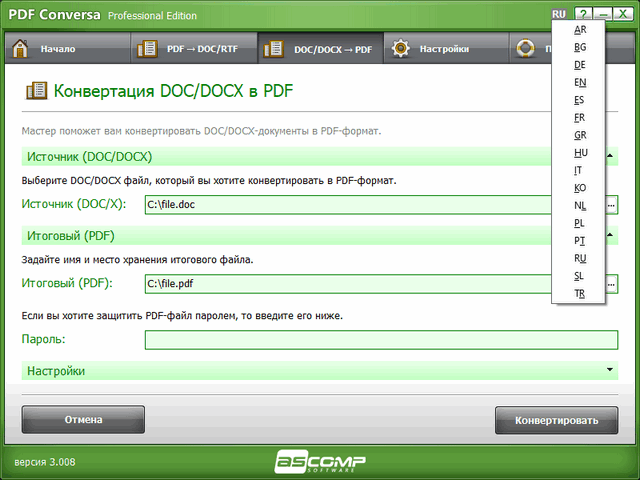Select IT from the language menu
The height and width of the screenshot is (480, 640).
[x=580, y=170]
